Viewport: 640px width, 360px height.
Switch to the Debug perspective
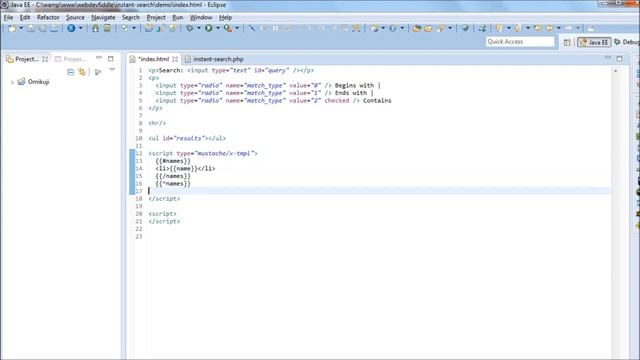[x=627, y=42]
